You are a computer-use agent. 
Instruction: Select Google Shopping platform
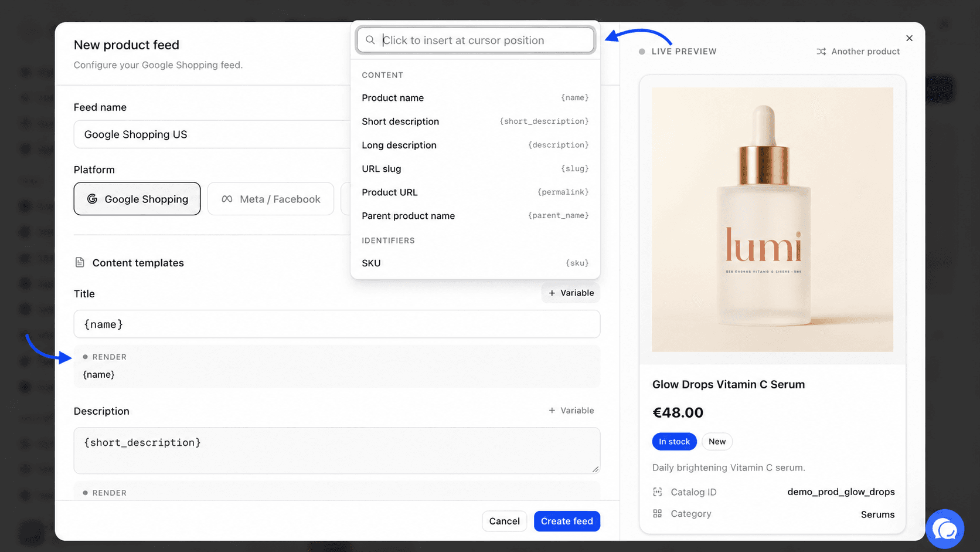tap(137, 199)
